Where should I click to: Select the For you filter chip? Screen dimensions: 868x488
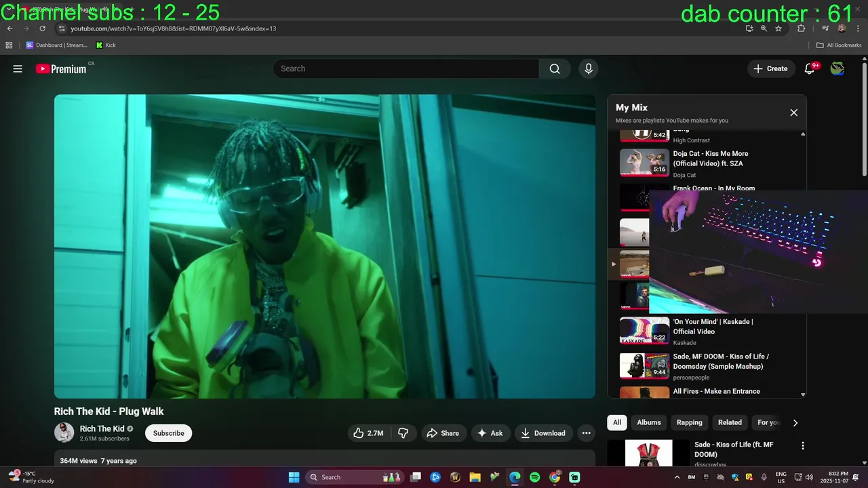click(768, 422)
